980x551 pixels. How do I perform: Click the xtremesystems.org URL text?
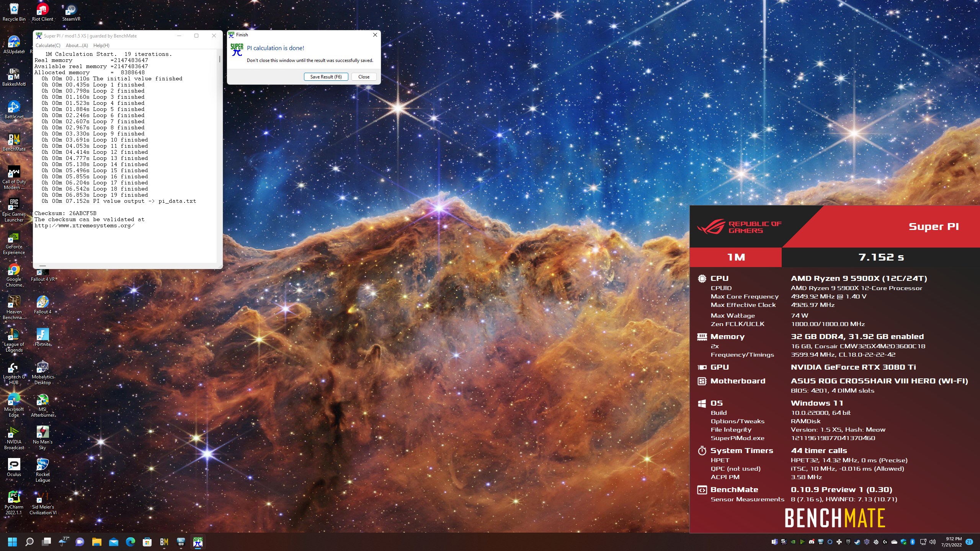pyautogui.click(x=84, y=226)
